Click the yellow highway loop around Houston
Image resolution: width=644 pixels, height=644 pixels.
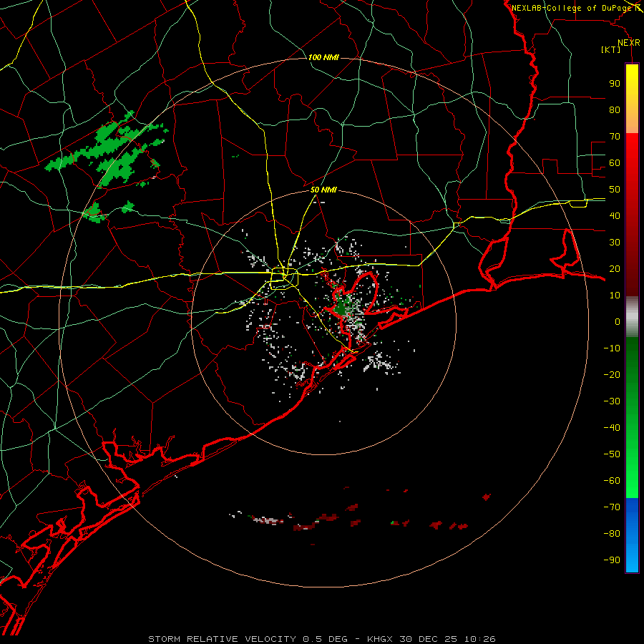[x=284, y=279]
